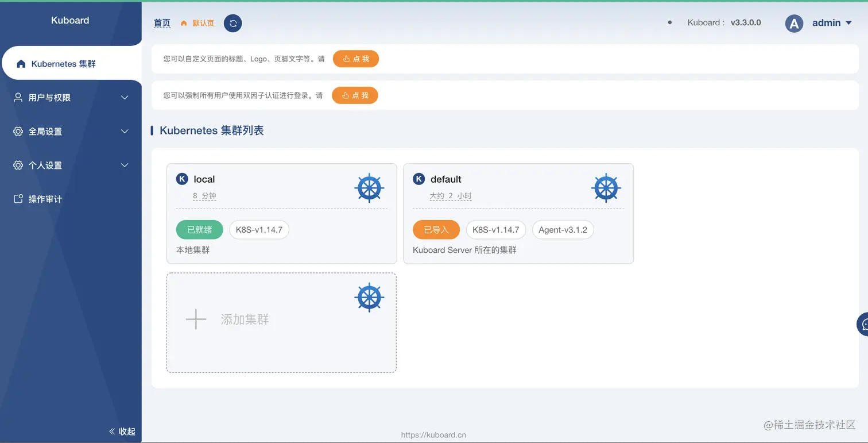Click the 已导入 status tag
This screenshot has height=443, width=868.
tap(436, 230)
